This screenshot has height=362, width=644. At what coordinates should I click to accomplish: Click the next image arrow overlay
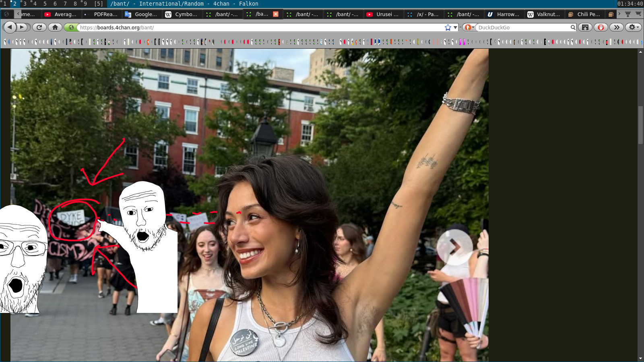point(454,247)
